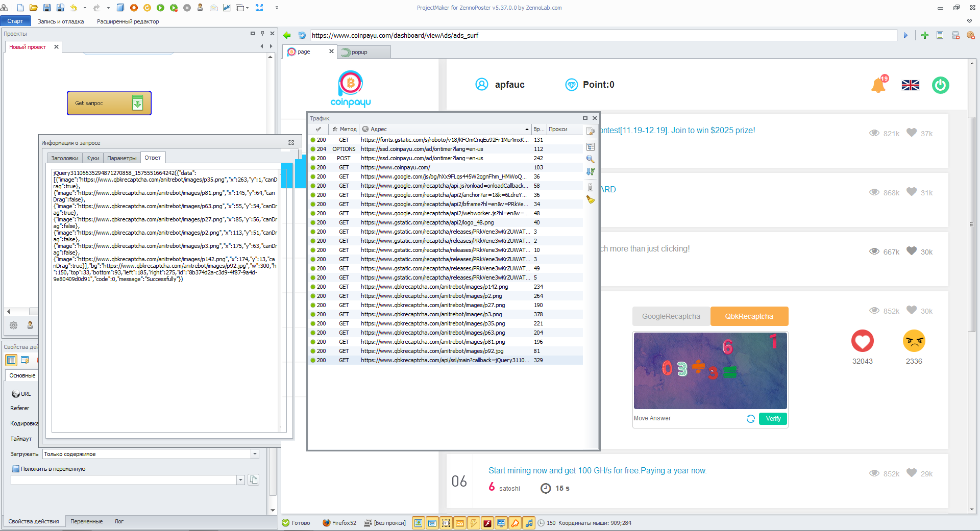Image resolution: width=980 pixels, height=531 pixels.
Task: Sort traffic by Адрес column header
Action: pos(445,129)
